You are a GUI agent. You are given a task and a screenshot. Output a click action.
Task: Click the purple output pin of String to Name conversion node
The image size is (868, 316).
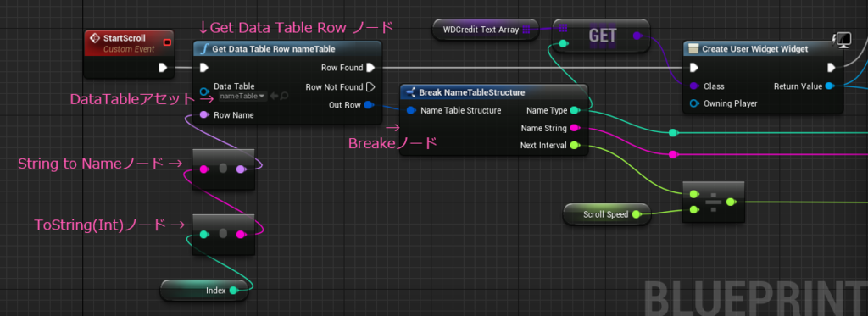click(241, 169)
